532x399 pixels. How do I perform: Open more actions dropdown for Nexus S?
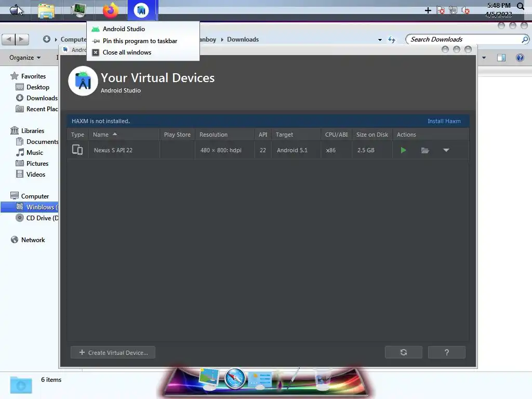tap(446, 150)
